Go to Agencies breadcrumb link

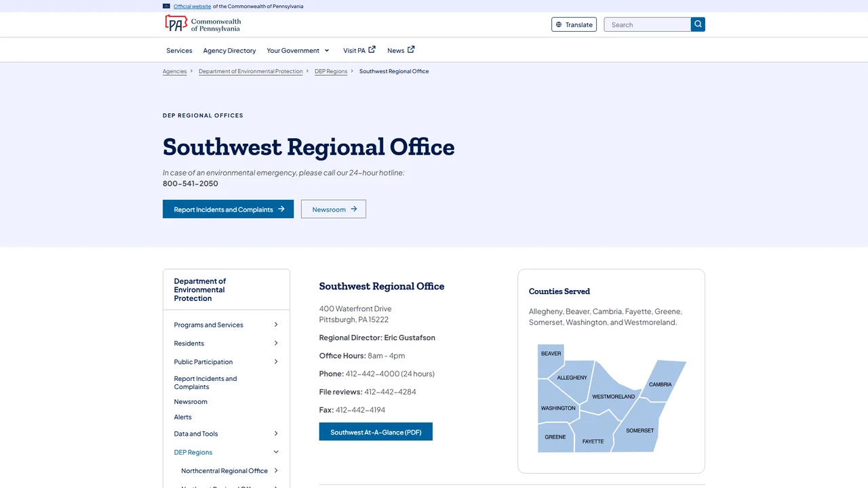(174, 71)
